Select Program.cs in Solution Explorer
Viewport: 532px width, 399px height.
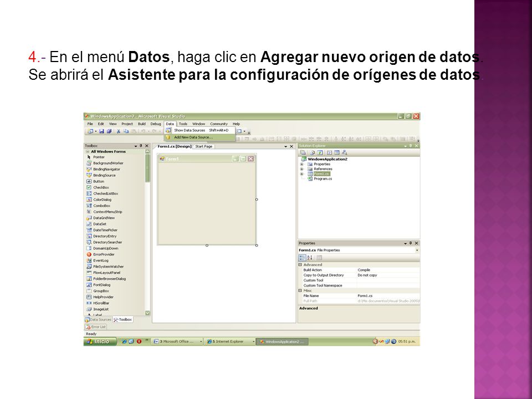pos(320,179)
